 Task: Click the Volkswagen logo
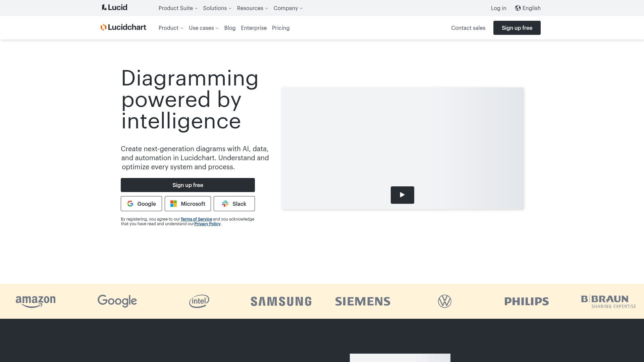pos(445,301)
